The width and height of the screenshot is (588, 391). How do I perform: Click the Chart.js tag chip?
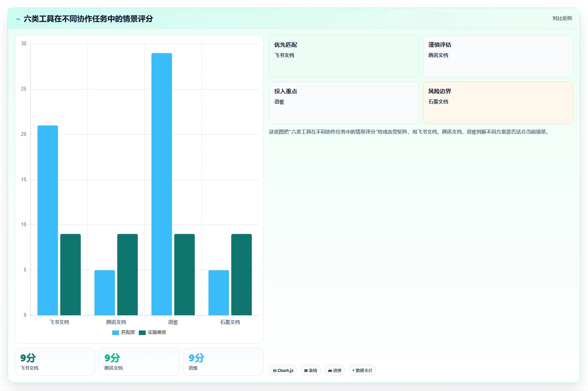click(x=283, y=370)
